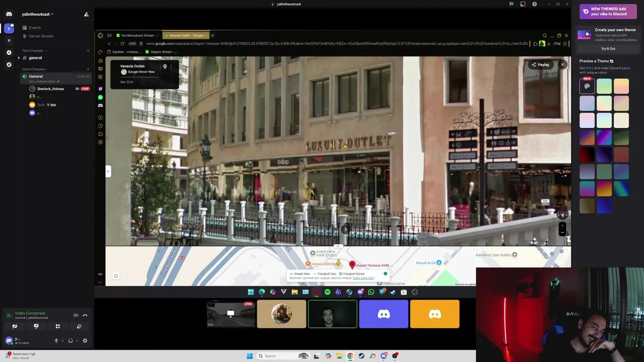Select Sherlock_Holmes LIVE stream thumbnail
Viewport: 644px width, 362px height.
(230, 314)
